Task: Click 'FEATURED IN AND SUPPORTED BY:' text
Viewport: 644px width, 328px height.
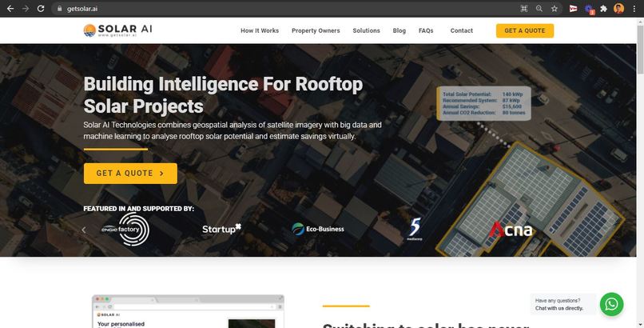Action: 139,208
